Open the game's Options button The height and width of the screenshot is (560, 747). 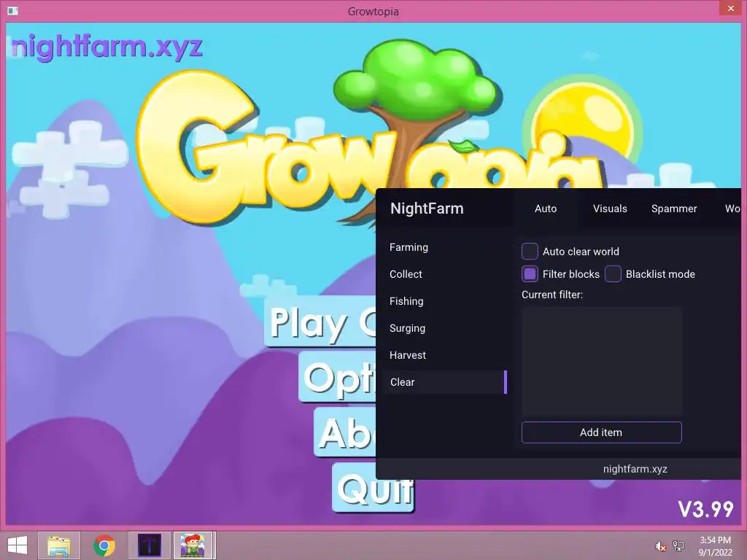point(337,377)
